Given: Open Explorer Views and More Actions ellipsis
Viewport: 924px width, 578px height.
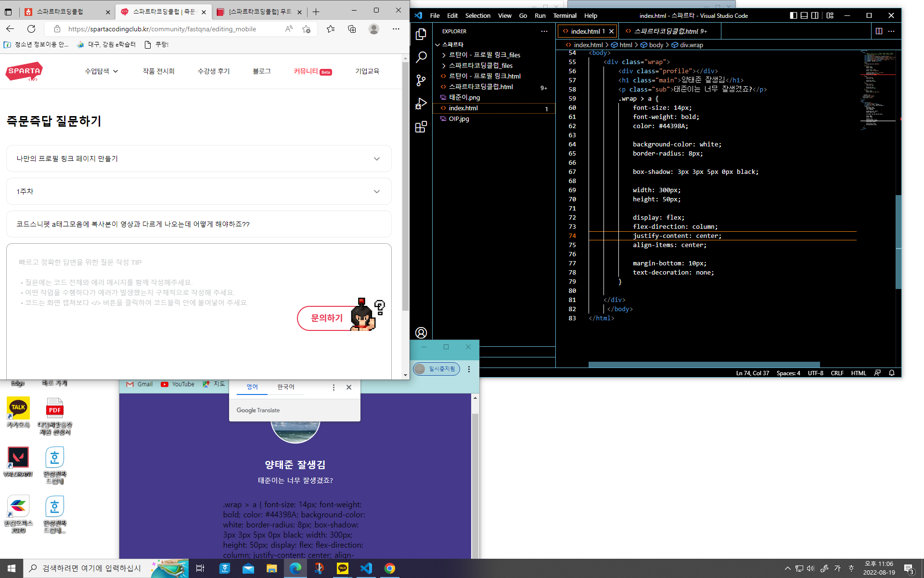Looking at the screenshot, I should 544,31.
